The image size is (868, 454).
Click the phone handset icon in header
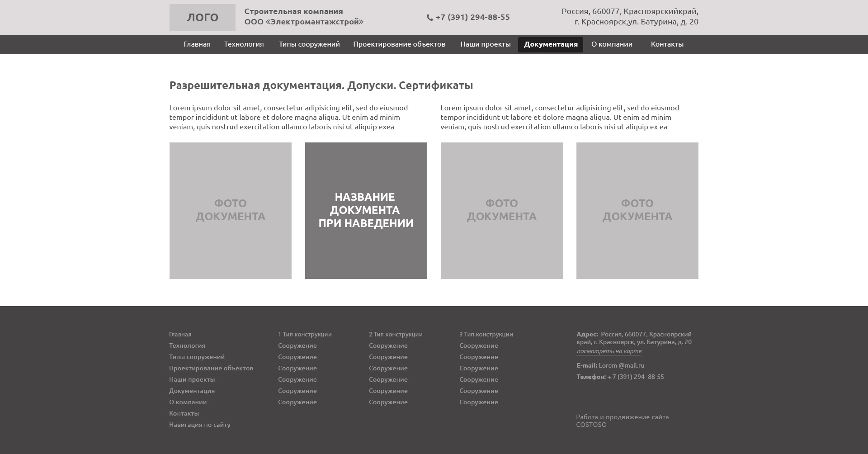coord(429,17)
